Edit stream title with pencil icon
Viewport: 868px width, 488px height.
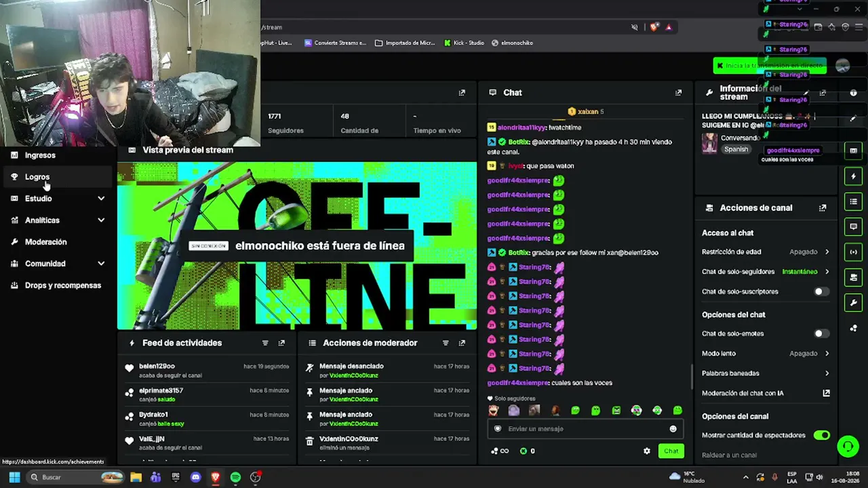click(806, 93)
